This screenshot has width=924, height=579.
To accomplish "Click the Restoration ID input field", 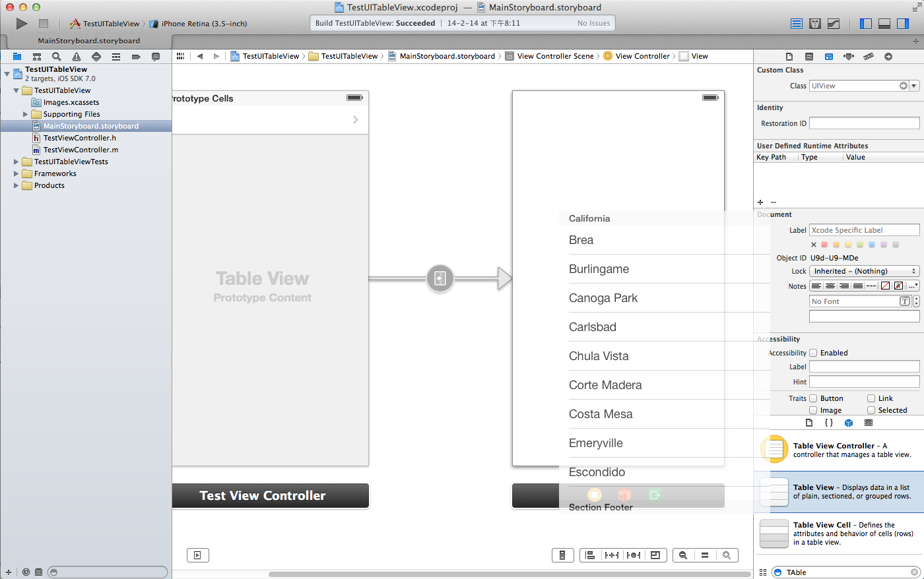I will coord(864,123).
